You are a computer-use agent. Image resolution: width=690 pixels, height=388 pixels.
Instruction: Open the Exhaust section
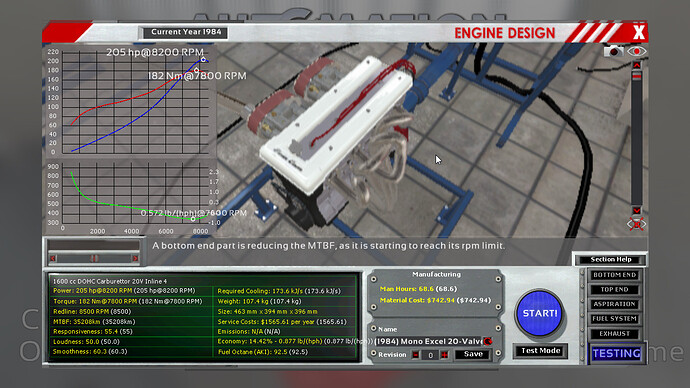[x=614, y=333]
